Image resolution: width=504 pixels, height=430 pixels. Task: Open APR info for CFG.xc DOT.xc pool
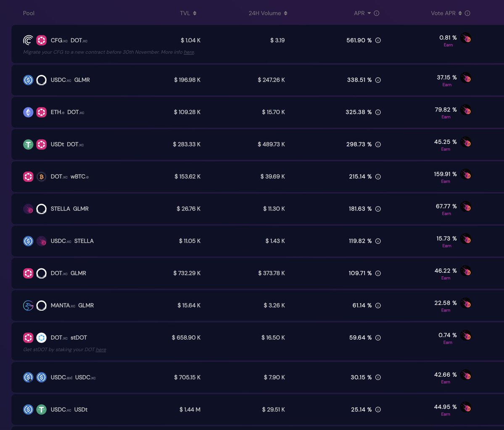click(x=378, y=40)
